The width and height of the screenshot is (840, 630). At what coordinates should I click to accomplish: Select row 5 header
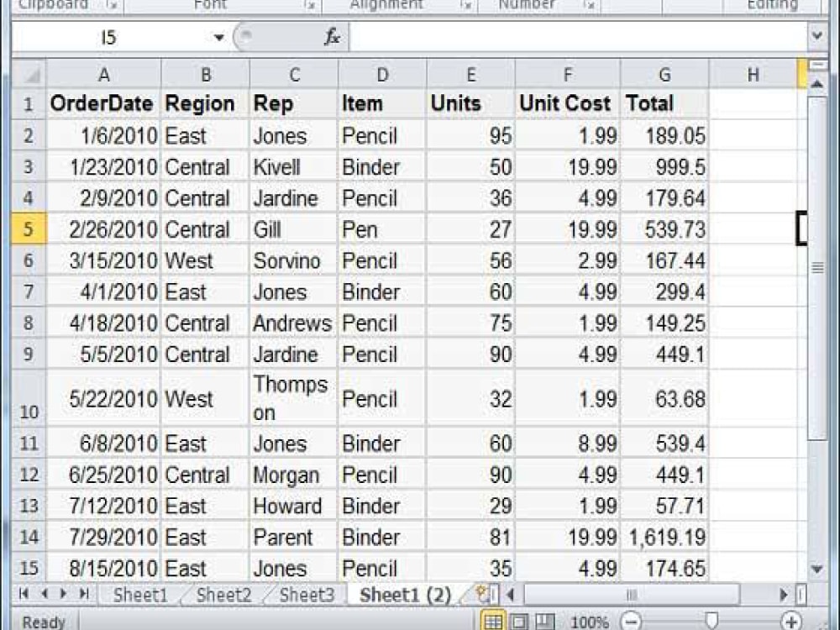(29, 229)
